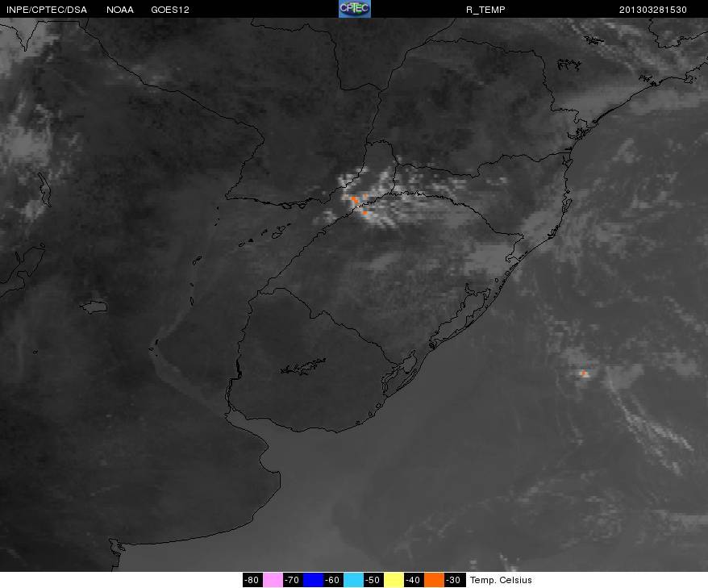Click the R_TEMP product label
This screenshot has height=588, width=708.
[485, 10]
